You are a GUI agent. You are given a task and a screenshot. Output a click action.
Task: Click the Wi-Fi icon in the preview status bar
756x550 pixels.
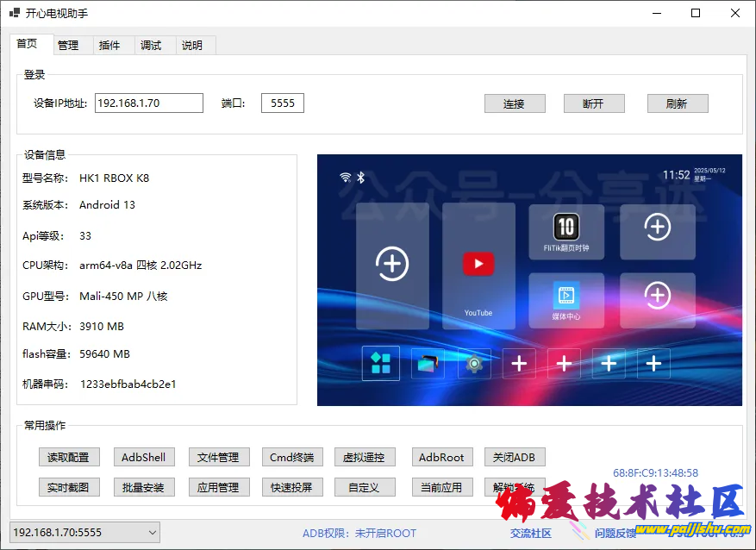(x=345, y=178)
